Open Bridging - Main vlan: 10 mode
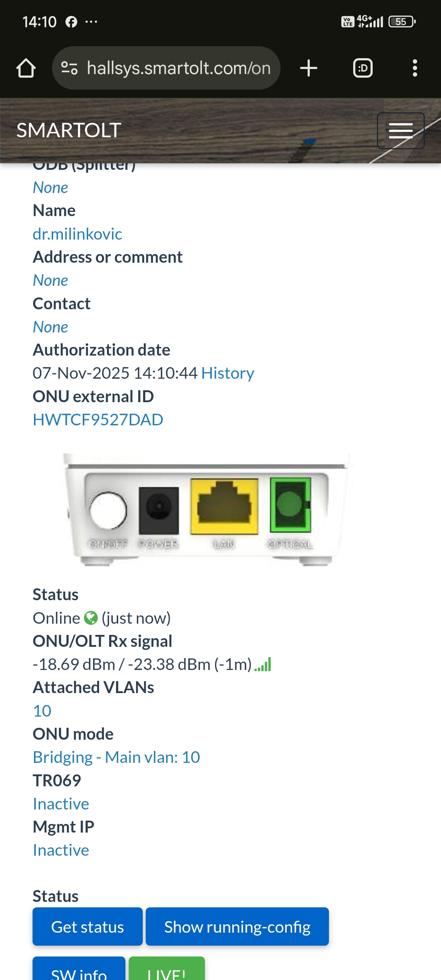Image resolution: width=441 pixels, height=980 pixels. pyautogui.click(x=116, y=757)
